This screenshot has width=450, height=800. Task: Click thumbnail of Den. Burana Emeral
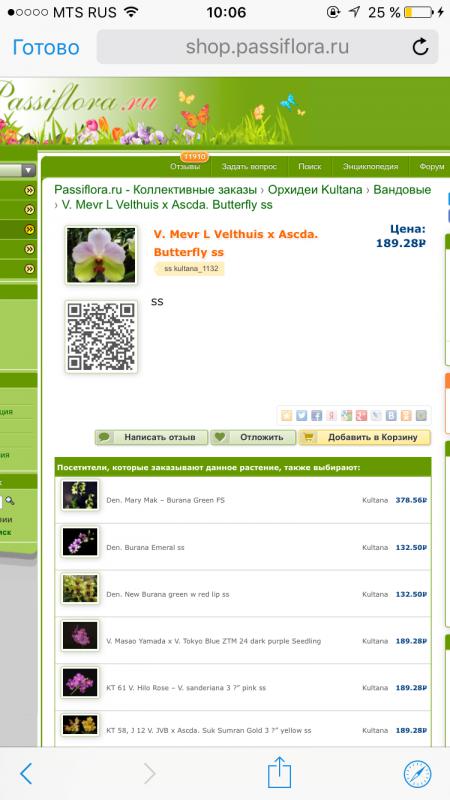[80, 542]
